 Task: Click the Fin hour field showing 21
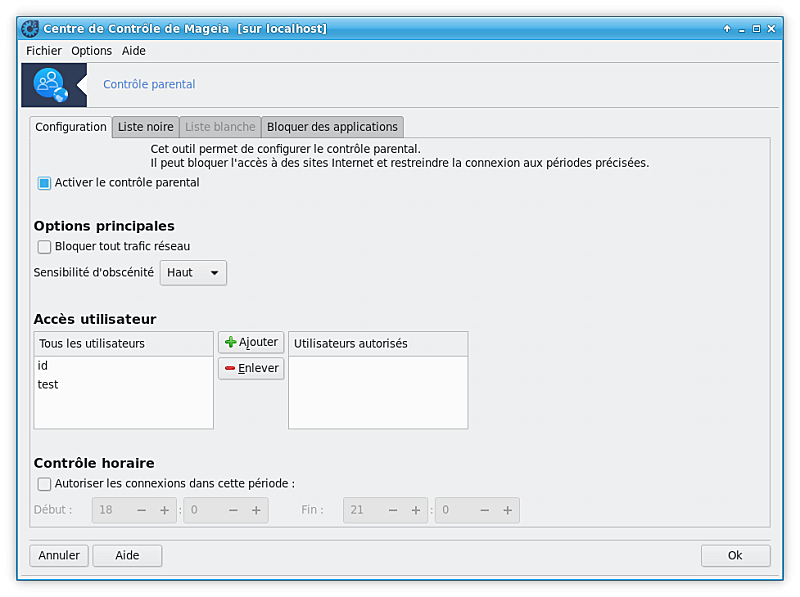[x=363, y=510]
